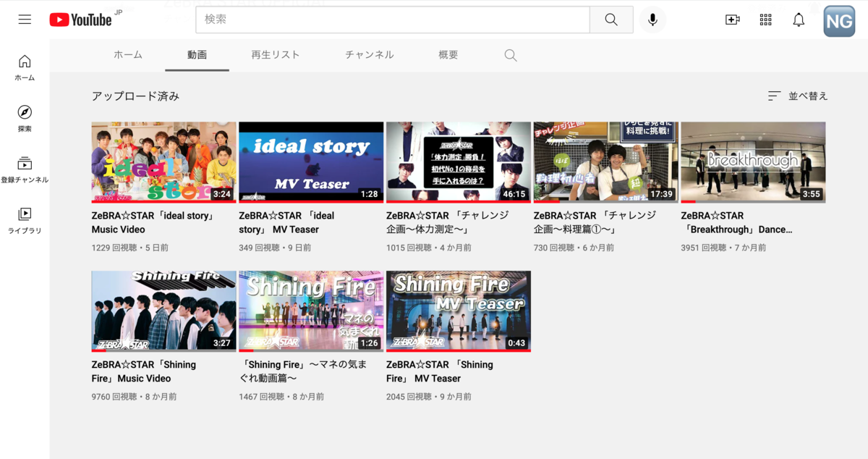
Task: Open the notifications bell
Action: (x=799, y=20)
